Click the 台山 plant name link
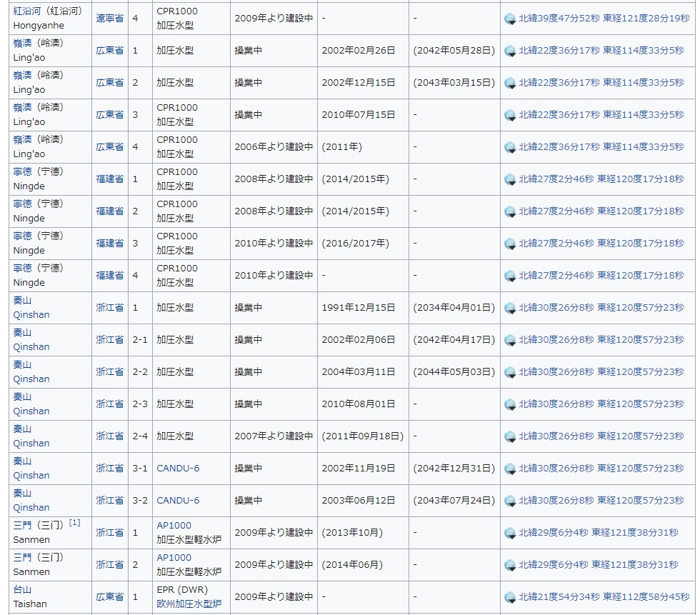The width and height of the screenshot is (700, 615). pos(22,589)
